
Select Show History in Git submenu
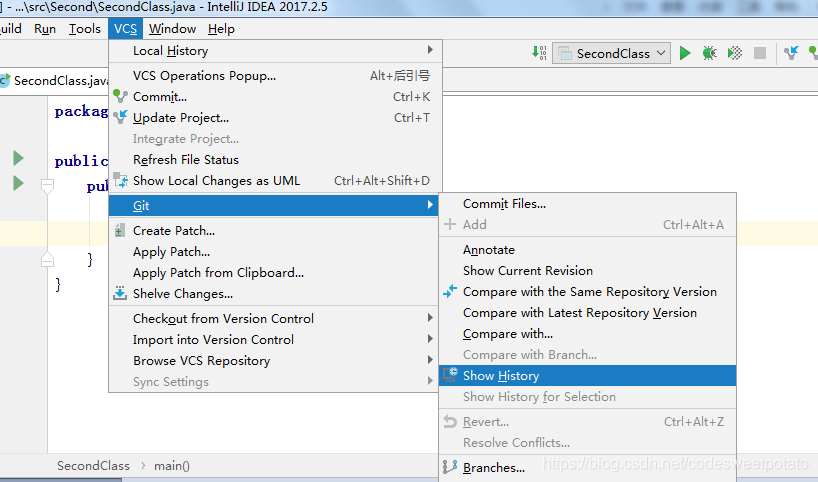pyautogui.click(x=587, y=376)
